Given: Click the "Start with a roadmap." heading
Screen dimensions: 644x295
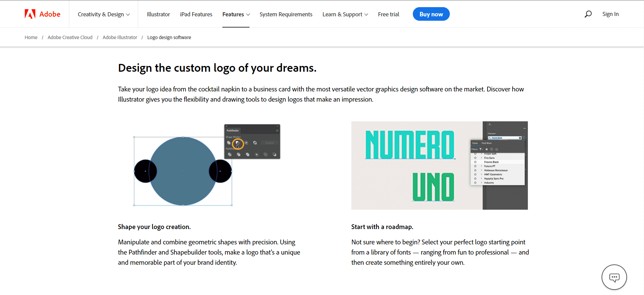Looking at the screenshot, I should point(382,227).
